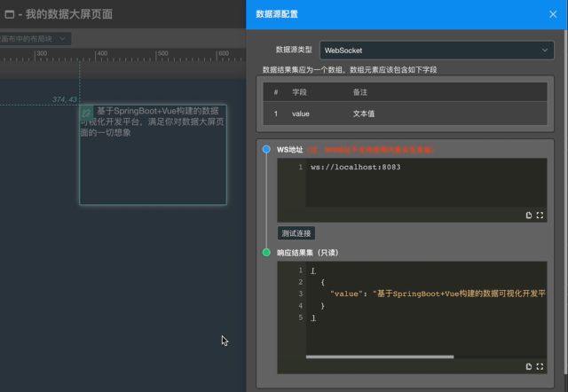This screenshot has height=392, width=568.
Task: Select the value row in fields table
Action: point(405,114)
